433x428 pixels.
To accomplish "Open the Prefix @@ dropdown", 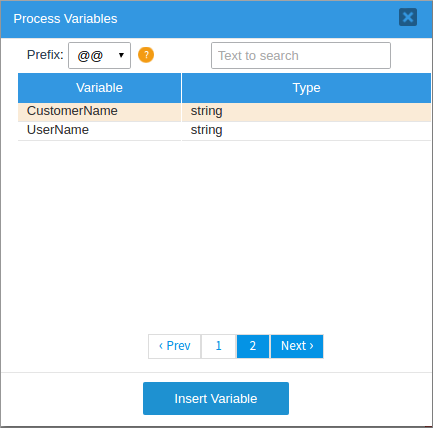I will pos(99,56).
